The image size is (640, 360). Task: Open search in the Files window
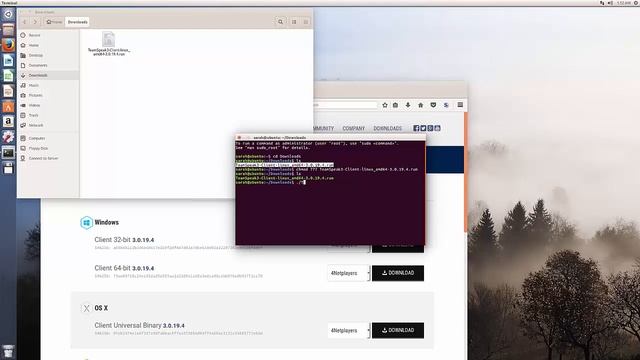pos(280,22)
